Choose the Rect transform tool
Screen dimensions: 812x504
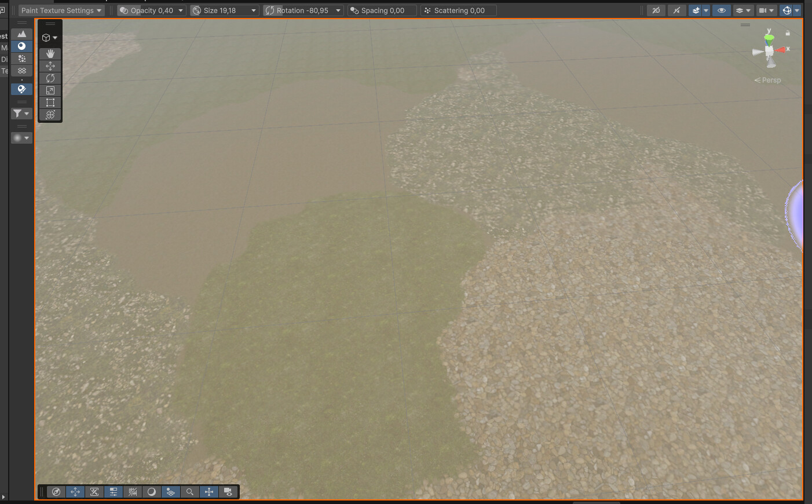(x=50, y=102)
